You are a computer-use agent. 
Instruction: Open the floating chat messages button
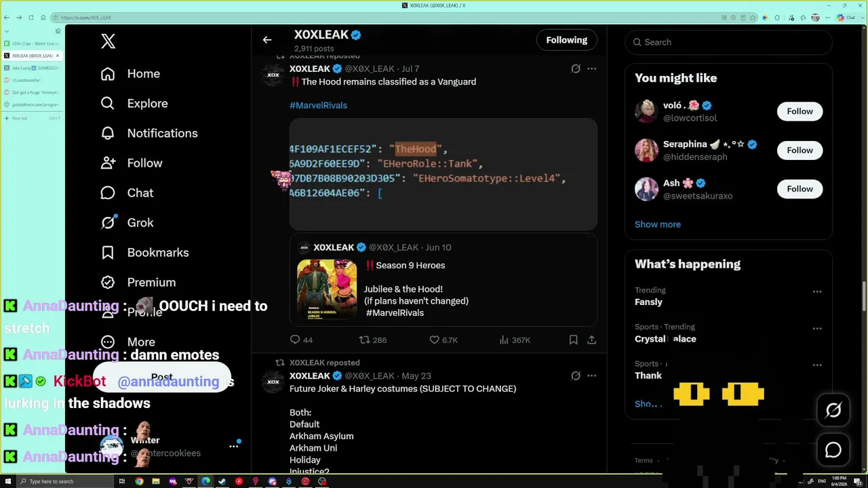833,449
